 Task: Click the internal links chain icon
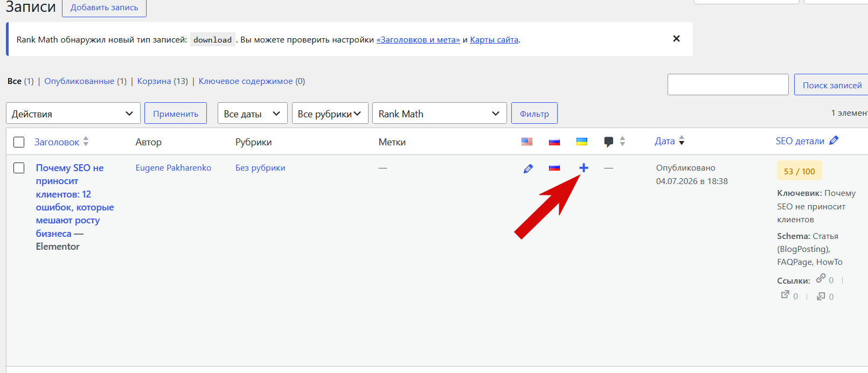pos(821,278)
